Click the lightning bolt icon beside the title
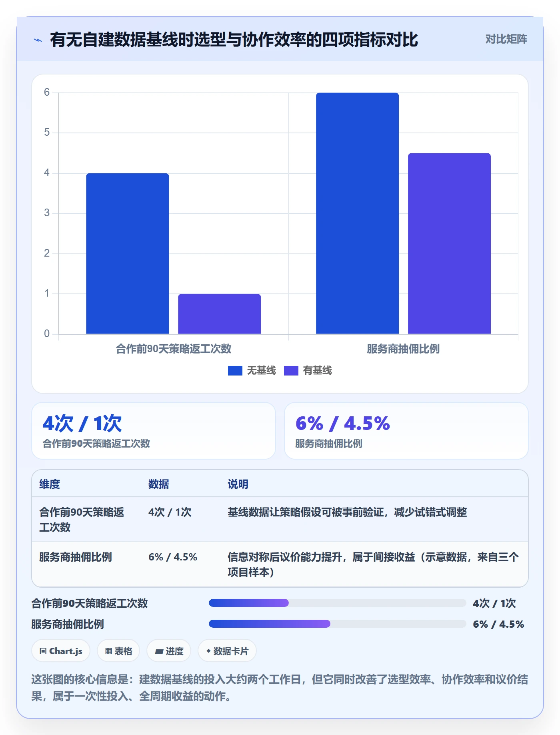Viewport: 560px width, 735px height. (x=38, y=40)
